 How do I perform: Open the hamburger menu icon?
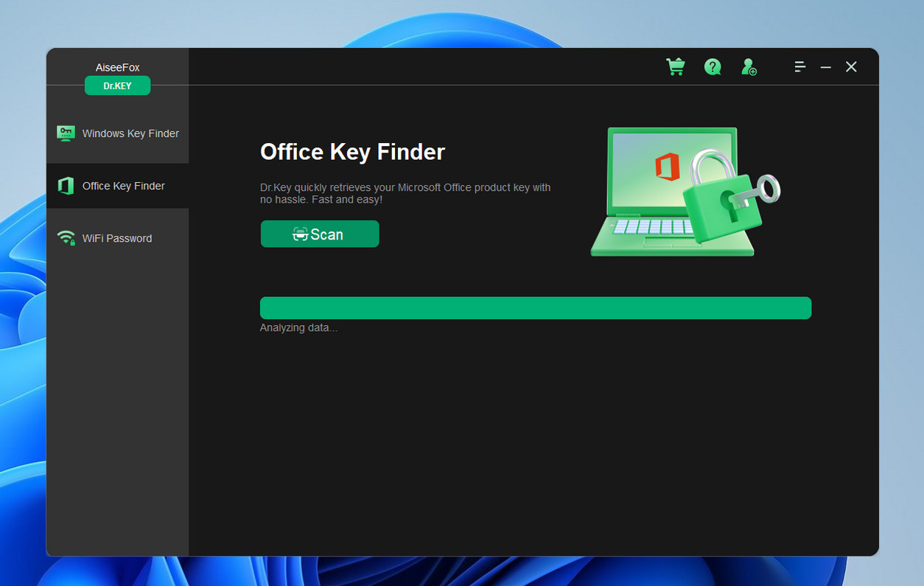coord(800,67)
